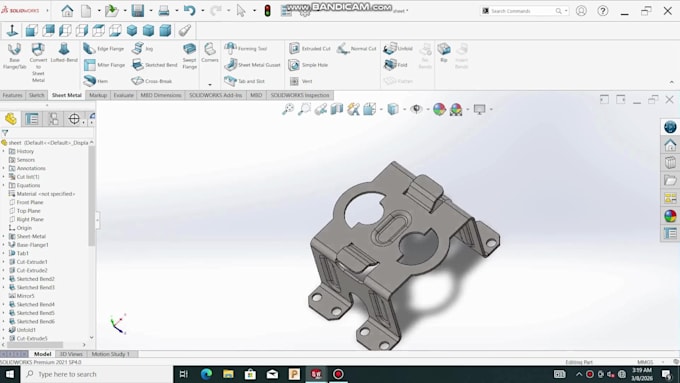Expand the Corners dropdown arrow
Viewport: 680px width, 383px height.
210,85
